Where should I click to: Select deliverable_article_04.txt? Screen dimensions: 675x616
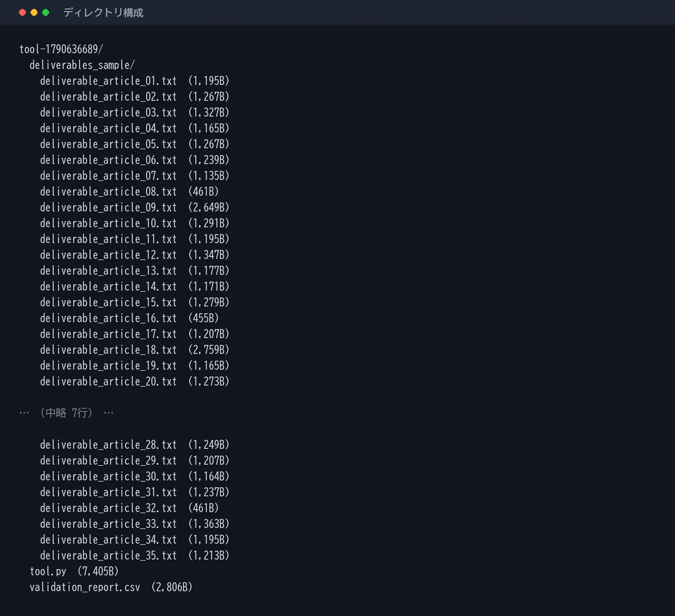[x=109, y=128]
